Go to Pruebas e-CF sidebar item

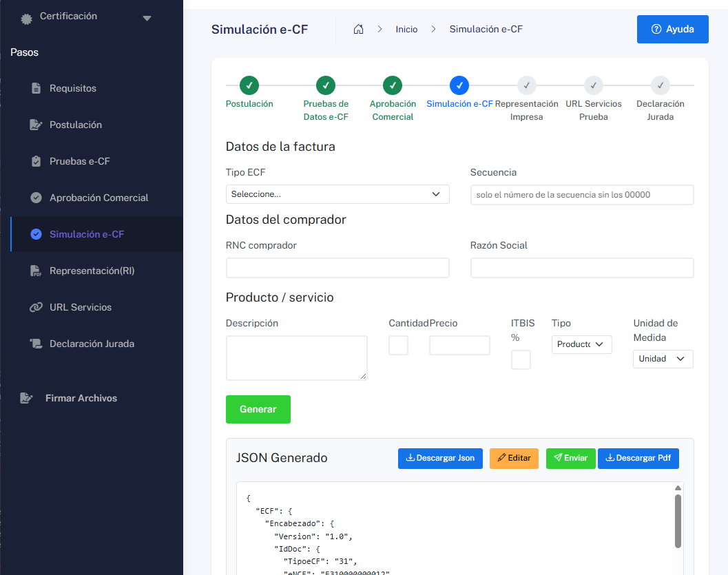[80, 161]
